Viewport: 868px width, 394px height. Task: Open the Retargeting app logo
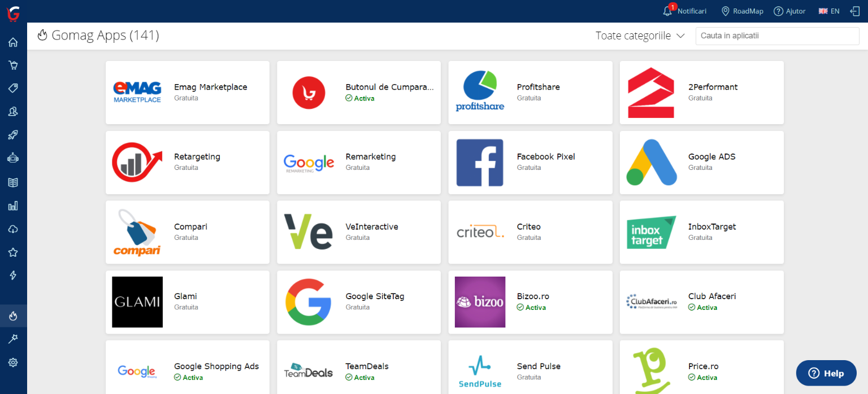pyautogui.click(x=137, y=163)
